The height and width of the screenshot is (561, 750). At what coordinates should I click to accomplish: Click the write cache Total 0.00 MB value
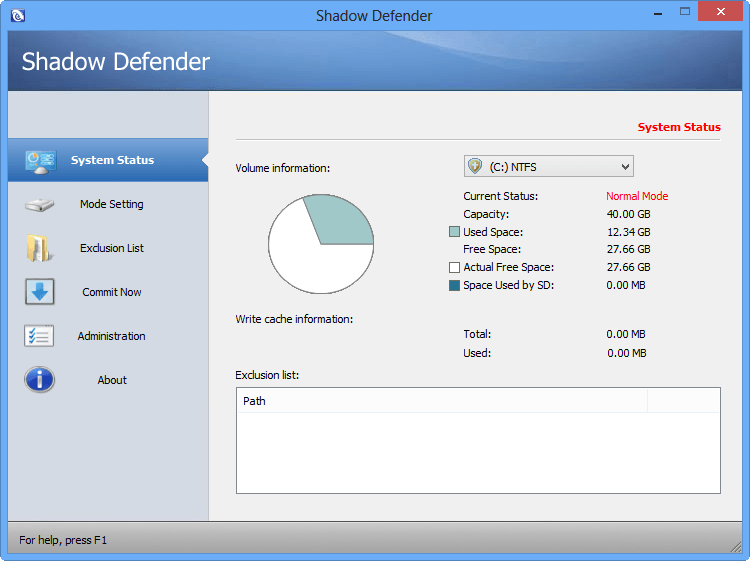(626, 334)
